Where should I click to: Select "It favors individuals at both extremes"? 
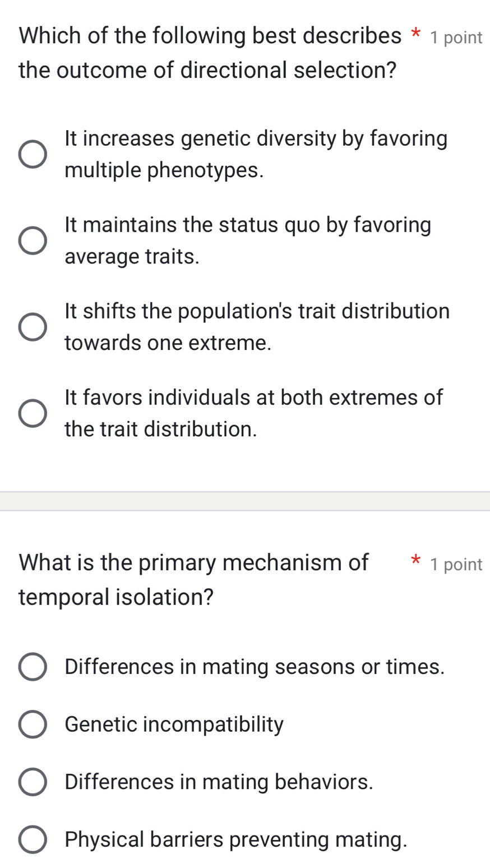click(x=32, y=413)
